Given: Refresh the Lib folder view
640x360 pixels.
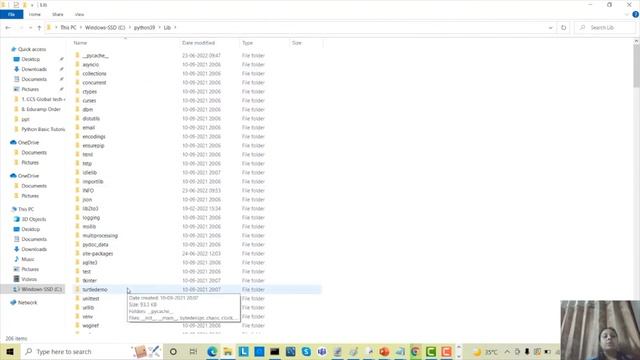Looking at the screenshot, I should click(563, 27).
